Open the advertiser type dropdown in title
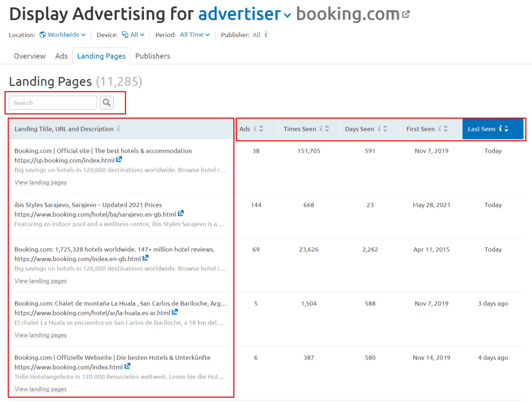The height and width of the screenshot is (403, 532). (244, 14)
